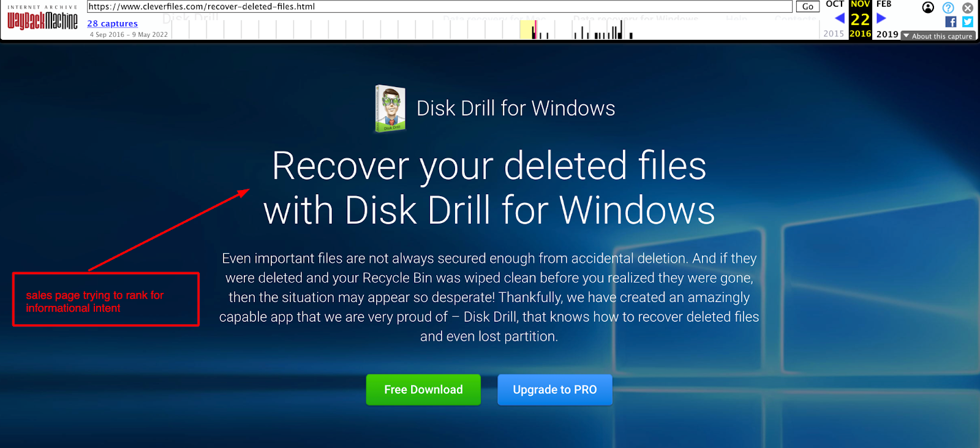
Task: Select year 2019 in Wayback toolbar
Action: pos(887,34)
